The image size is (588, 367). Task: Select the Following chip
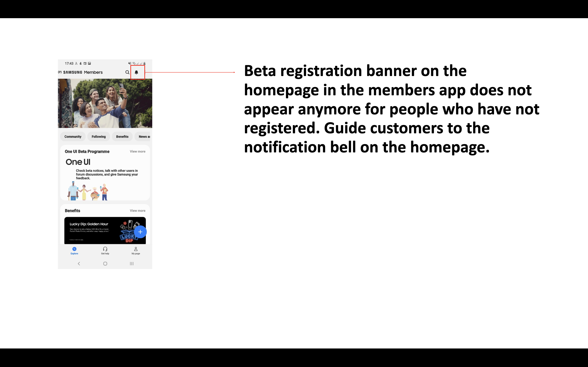pyautogui.click(x=98, y=137)
